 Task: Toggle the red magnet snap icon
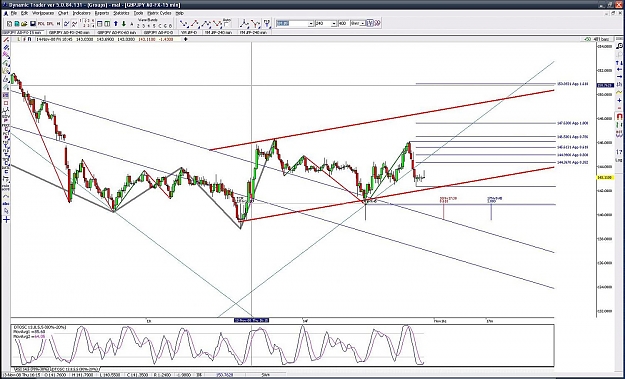619,116
